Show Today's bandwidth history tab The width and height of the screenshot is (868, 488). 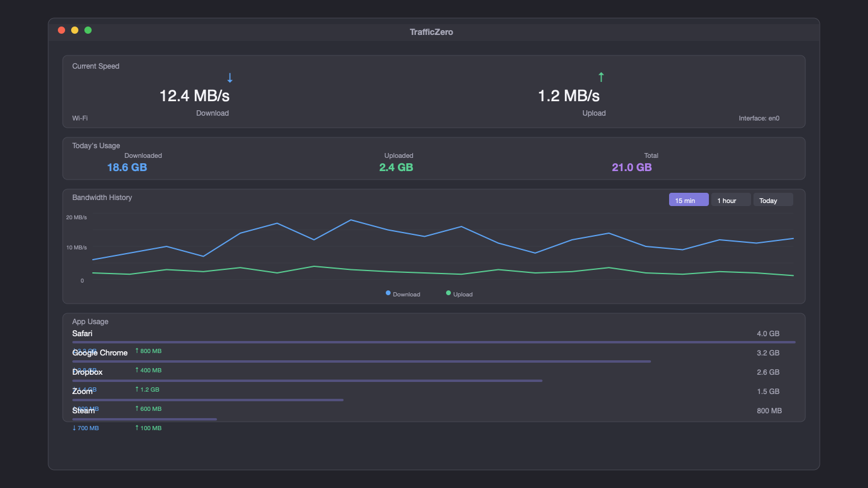point(773,200)
